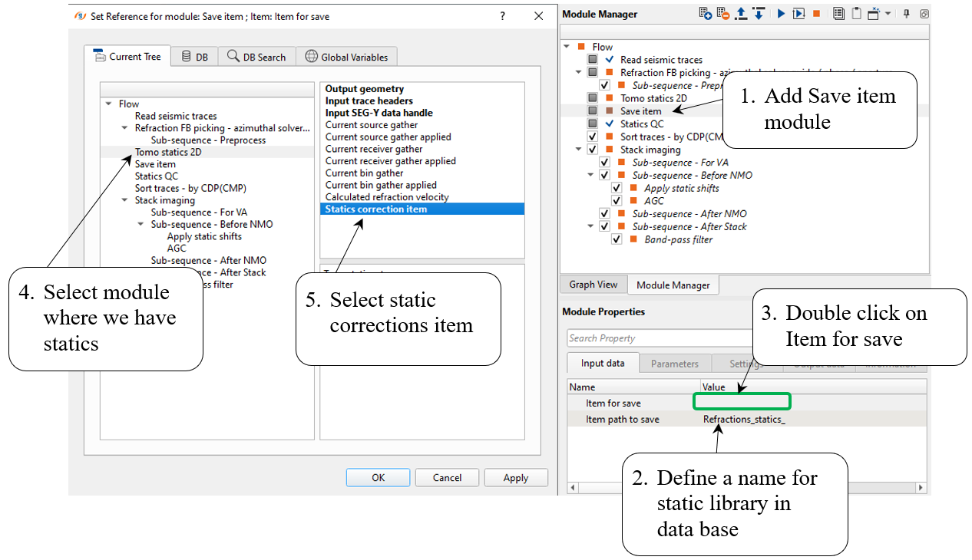Screen dimensions: 972x560
Task: Run the flow with the play icon
Action: click(x=781, y=14)
